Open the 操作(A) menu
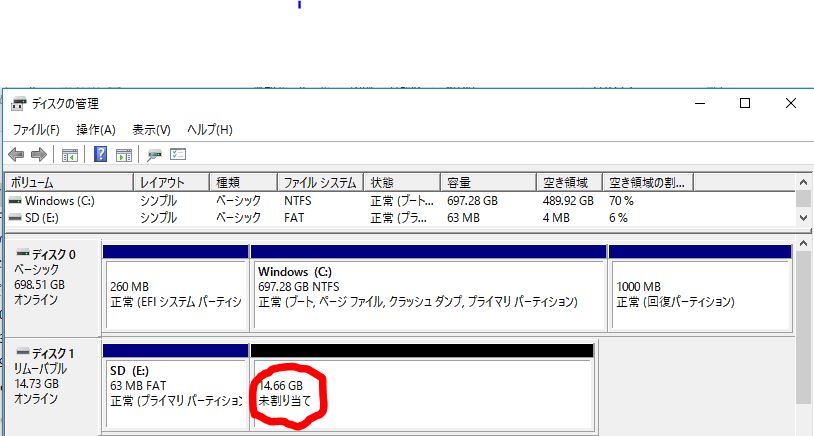This screenshot has width=814, height=436. [96, 130]
